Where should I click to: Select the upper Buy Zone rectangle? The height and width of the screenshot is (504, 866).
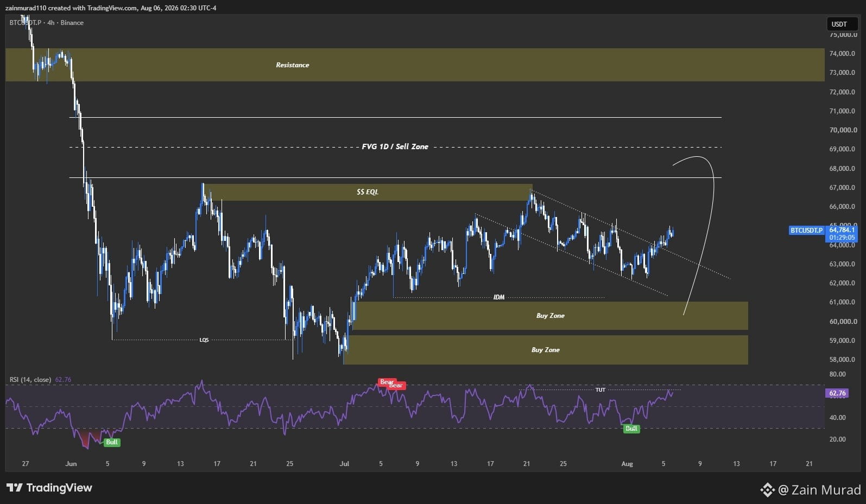click(x=551, y=316)
